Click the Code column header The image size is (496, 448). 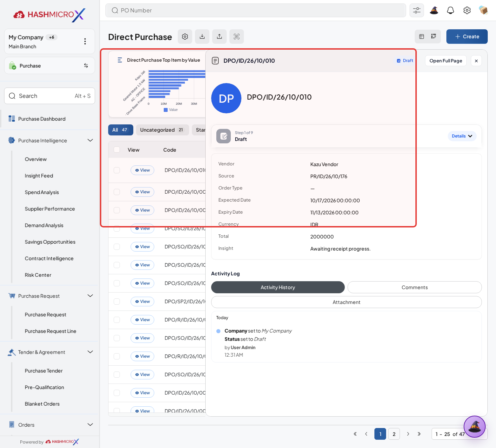170,150
